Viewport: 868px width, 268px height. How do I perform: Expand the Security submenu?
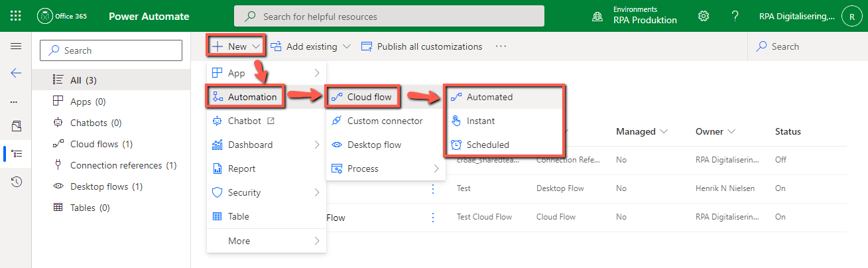coord(266,192)
